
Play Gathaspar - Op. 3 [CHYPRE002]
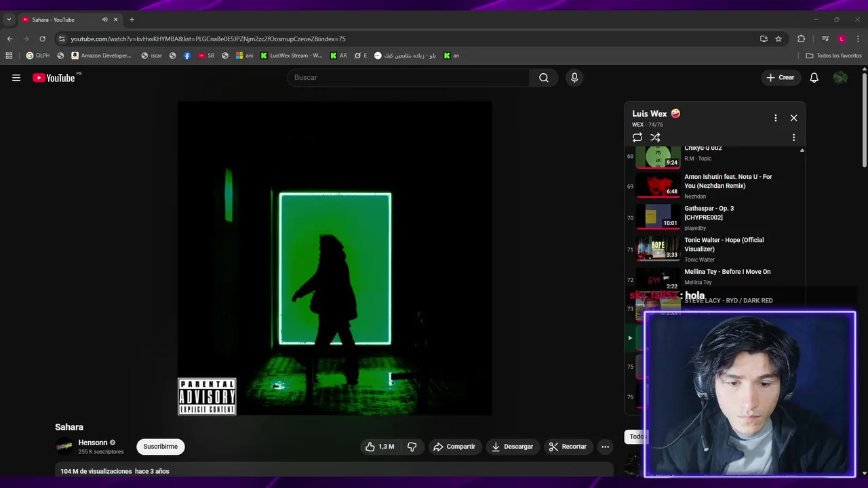pos(715,218)
